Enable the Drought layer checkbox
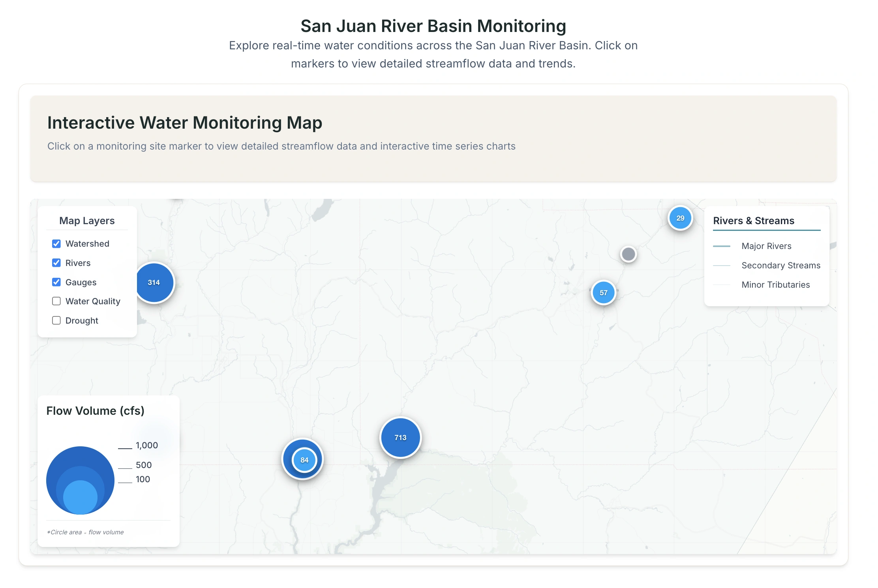The width and height of the screenshot is (878, 588). 56,321
